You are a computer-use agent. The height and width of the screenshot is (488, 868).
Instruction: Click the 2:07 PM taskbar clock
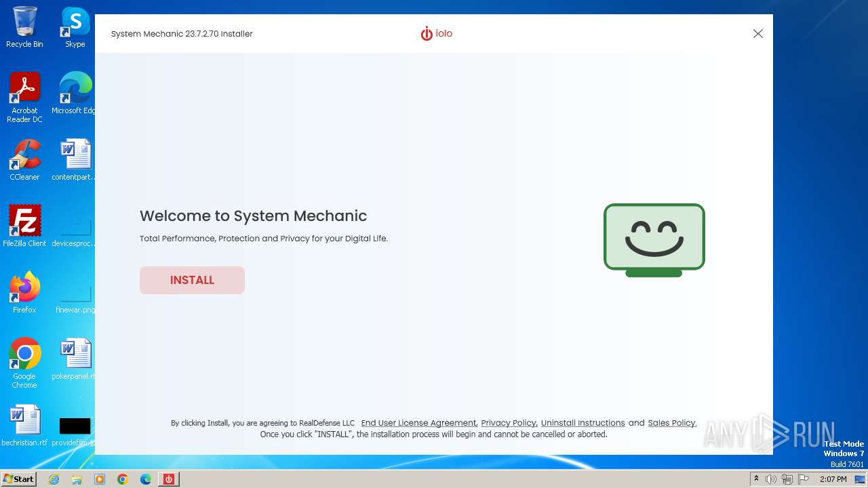[833, 479]
